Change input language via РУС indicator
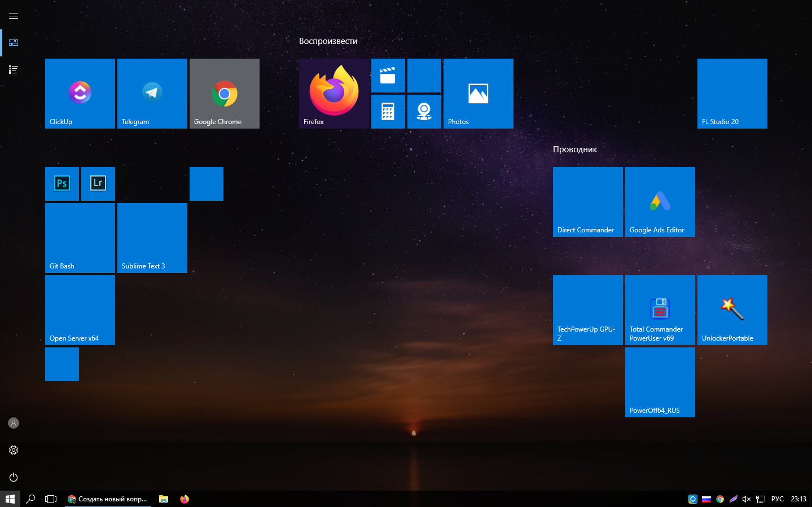 [778, 499]
